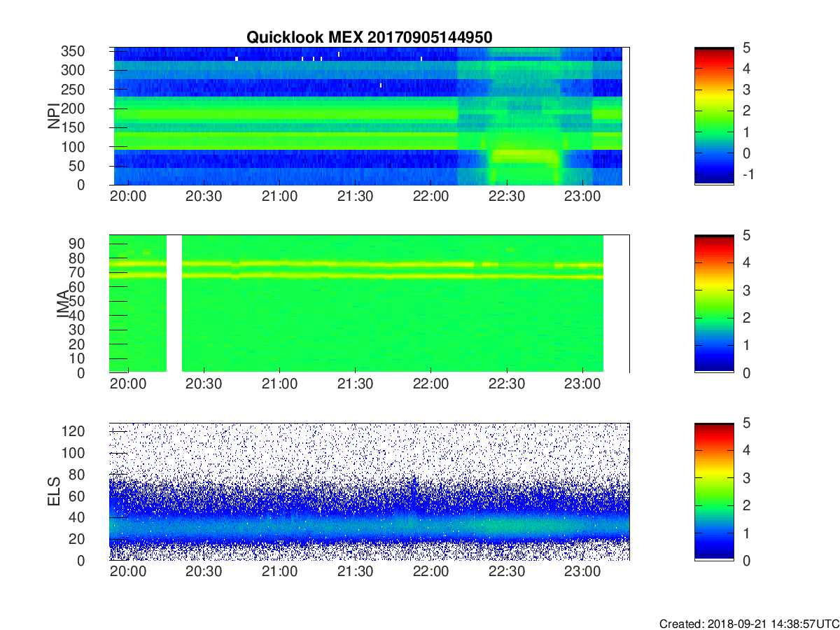Click the -1 label on NPI colorbar
Screen dimensions: 840x630
coord(748,174)
